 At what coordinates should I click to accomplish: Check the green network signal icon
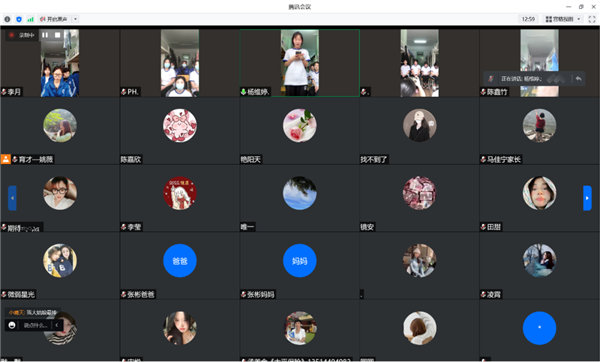pyautogui.click(x=30, y=19)
